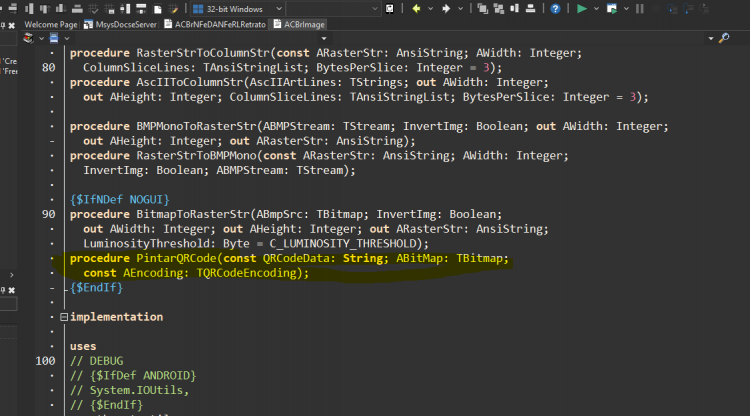
Task: Click the Send to Back icon
Action: pyautogui.click(x=498, y=9)
